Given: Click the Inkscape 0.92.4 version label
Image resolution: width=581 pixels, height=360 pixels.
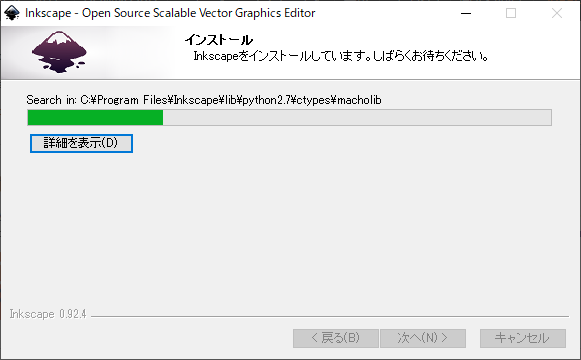Looking at the screenshot, I should point(48,314).
